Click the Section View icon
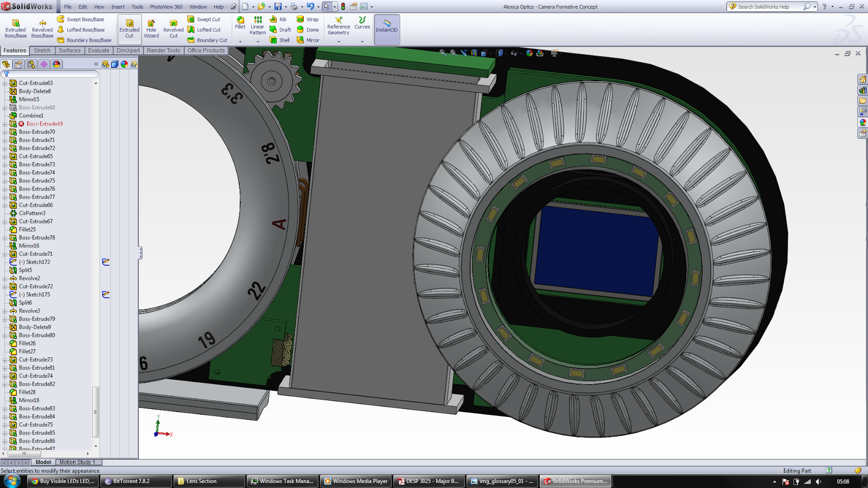868x488 pixels. 474,53
